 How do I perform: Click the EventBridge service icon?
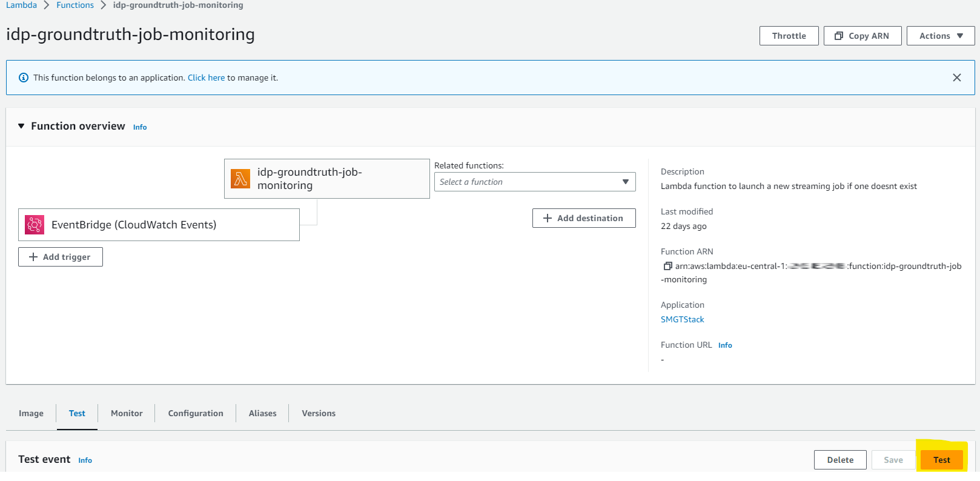pyautogui.click(x=35, y=225)
